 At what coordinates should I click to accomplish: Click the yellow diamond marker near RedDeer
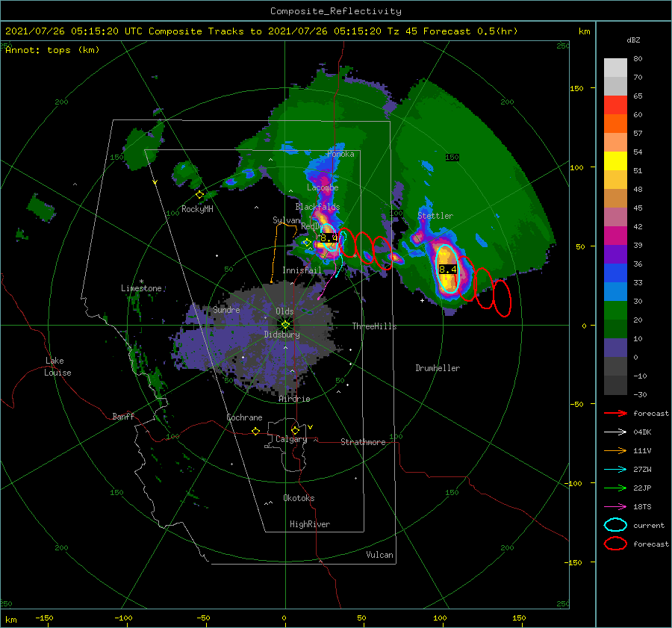point(307,243)
